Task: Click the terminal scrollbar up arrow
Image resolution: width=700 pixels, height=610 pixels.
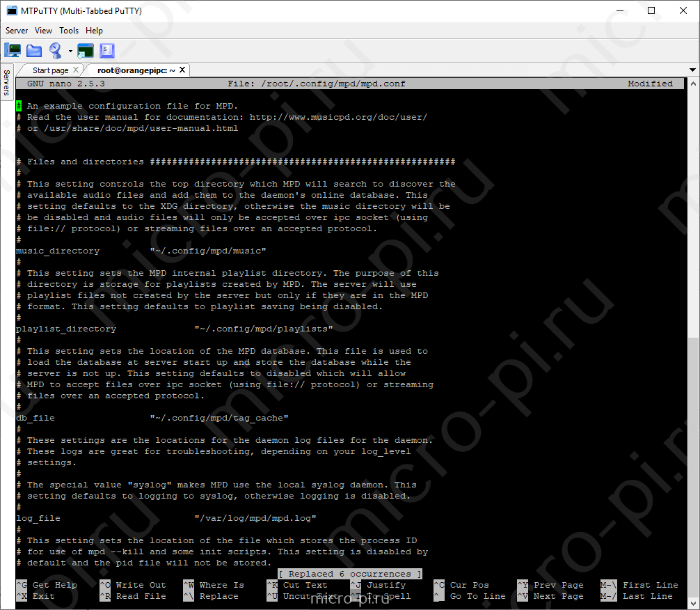Action: click(x=693, y=84)
